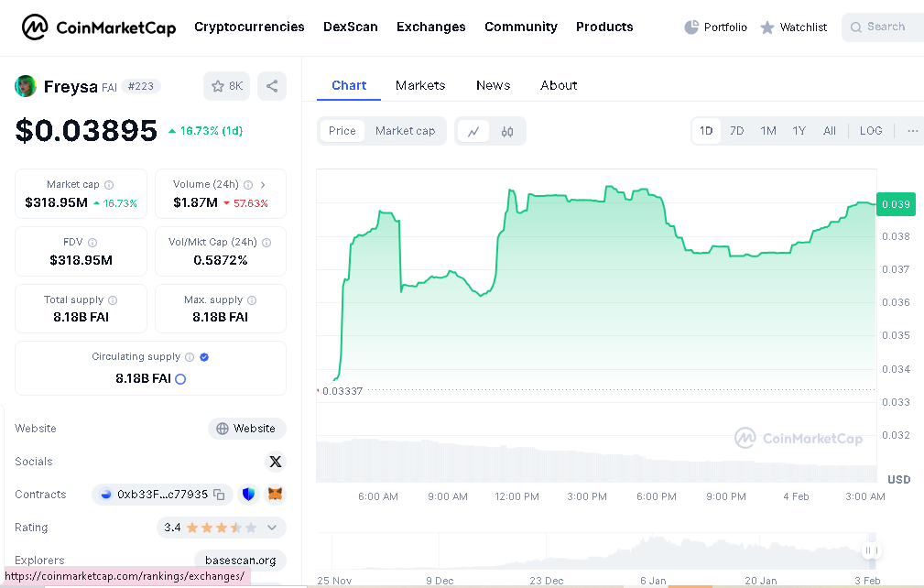This screenshot has width=924, height=588.
Task: Open the Cryptocurrencies menu
Action: pyautogui.click(x=249, y=27)
